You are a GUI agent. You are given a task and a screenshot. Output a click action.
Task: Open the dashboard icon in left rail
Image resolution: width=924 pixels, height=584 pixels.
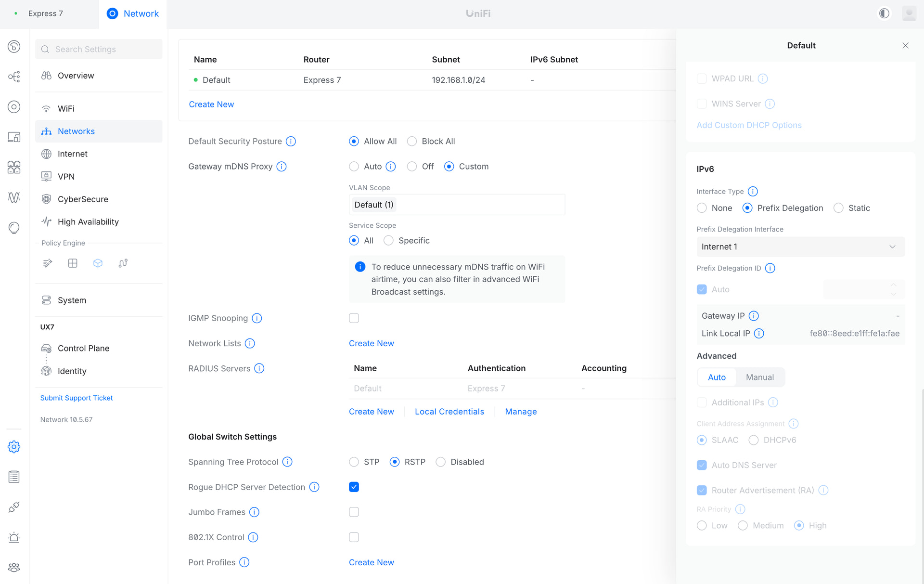click(14, 46)
